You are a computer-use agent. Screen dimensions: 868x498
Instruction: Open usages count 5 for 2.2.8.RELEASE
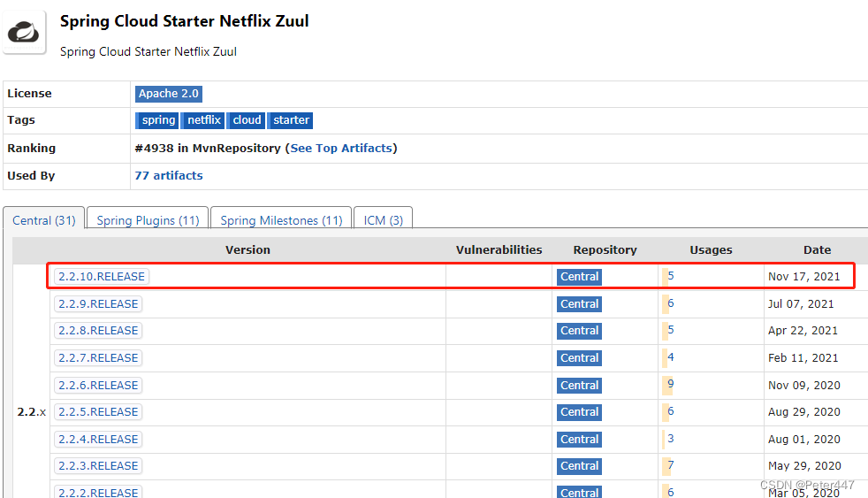click(x=670, y=330)
